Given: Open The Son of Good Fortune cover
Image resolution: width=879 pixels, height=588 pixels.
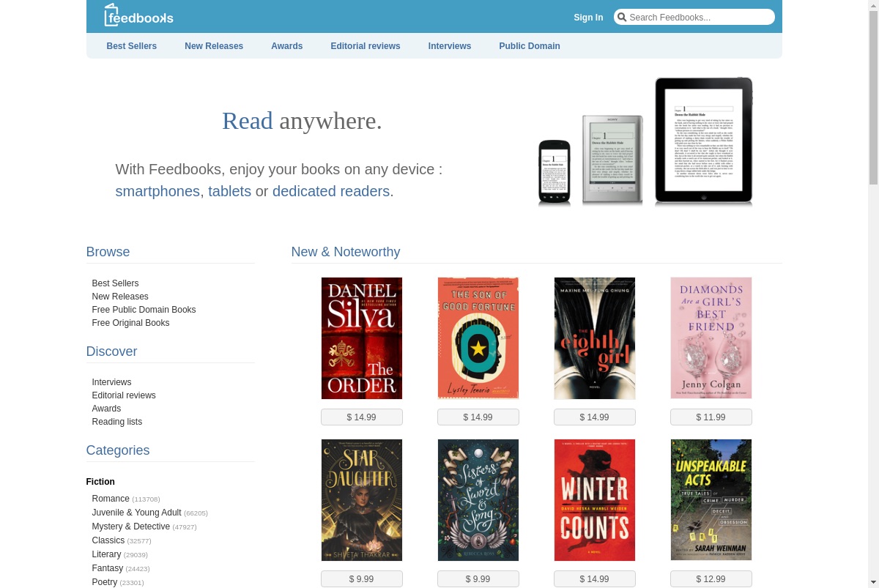Looking at the screenshot, I should pos(478,338).
